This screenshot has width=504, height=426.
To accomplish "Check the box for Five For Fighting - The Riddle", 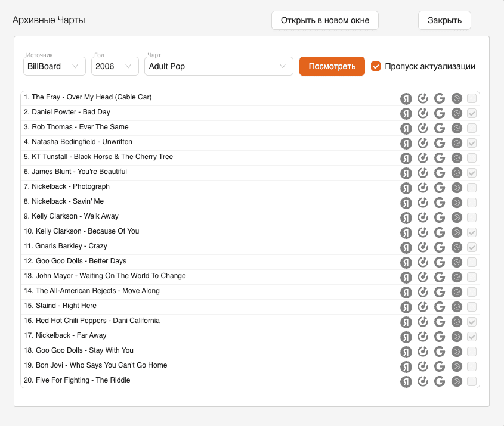I will point(472,381).
